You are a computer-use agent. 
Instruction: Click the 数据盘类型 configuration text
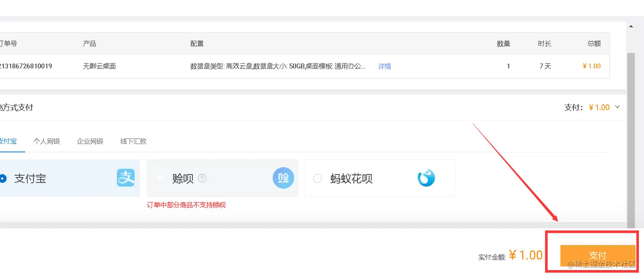click(278, 66)
